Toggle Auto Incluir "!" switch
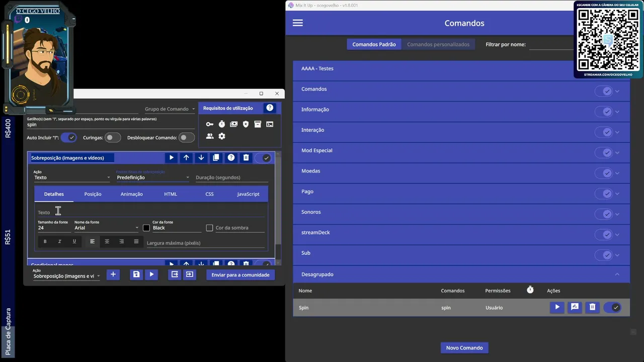644x362 pixels. 68,138
